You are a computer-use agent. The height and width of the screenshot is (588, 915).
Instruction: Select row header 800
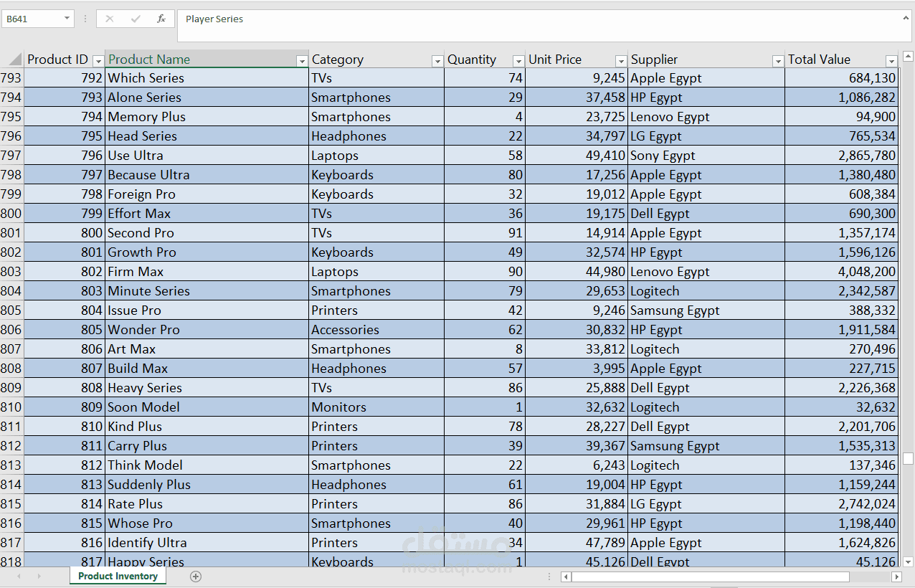tap(11, 214)
